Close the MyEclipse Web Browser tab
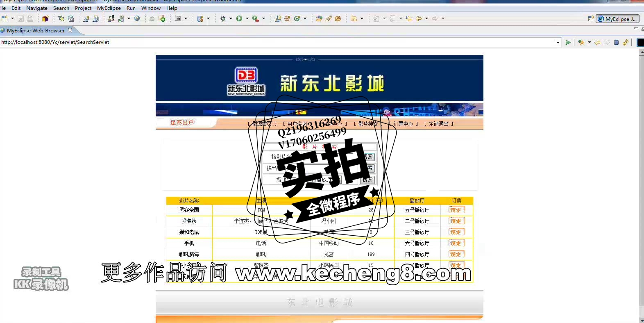Screen dimensions: 644x323 coord(70,30)
